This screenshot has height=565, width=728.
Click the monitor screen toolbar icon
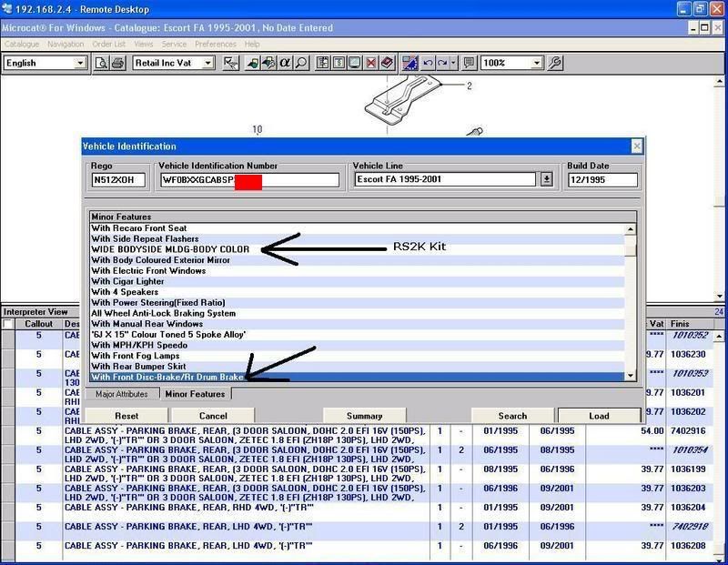click(355, 63)
